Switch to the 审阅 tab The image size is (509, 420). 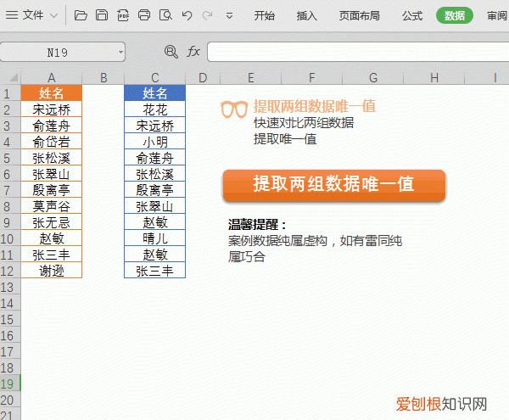(498, 15)
